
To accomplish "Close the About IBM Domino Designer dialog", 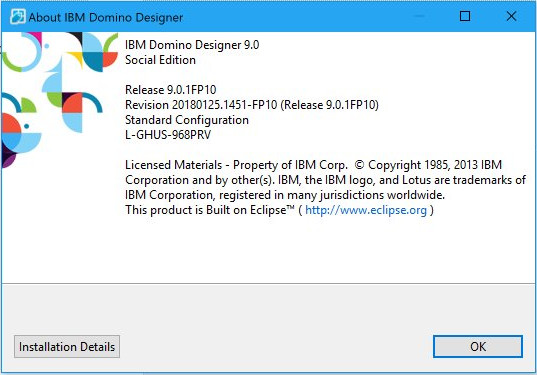I will click(x=511, y=16).
